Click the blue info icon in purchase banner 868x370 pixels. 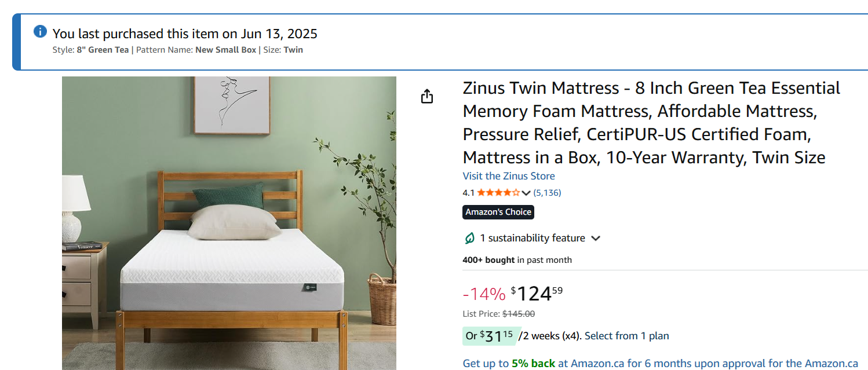coord(40,31)
